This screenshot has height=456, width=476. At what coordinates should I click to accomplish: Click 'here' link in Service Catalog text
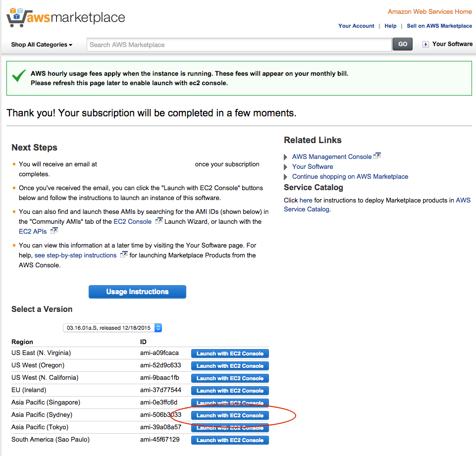coord(306,200)
